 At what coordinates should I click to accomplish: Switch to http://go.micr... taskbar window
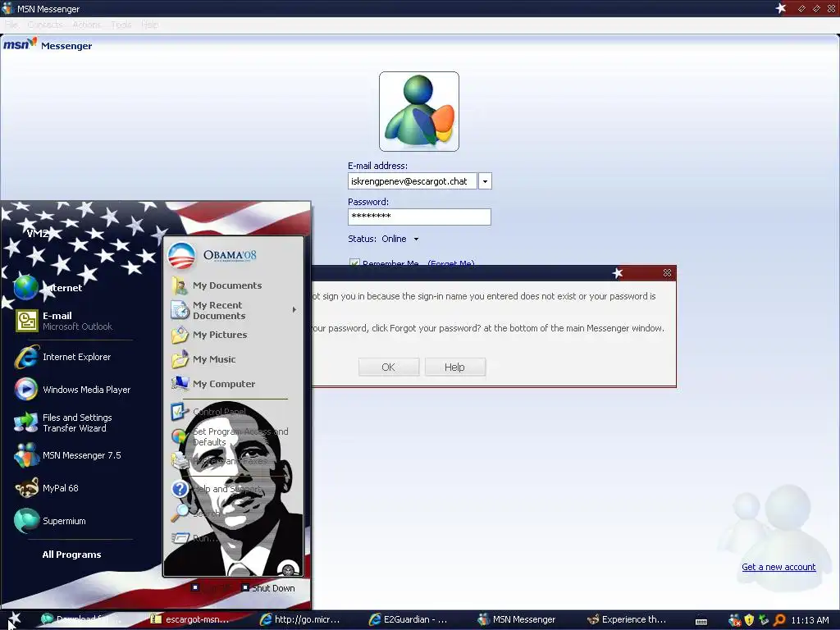300,619
